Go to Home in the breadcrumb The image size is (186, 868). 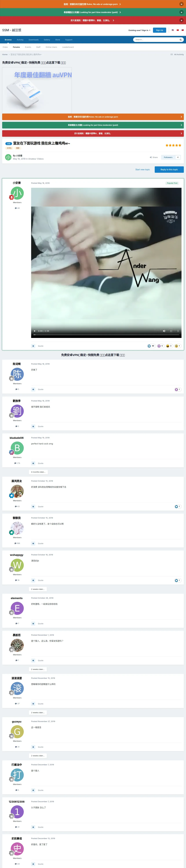pos(5,54)
